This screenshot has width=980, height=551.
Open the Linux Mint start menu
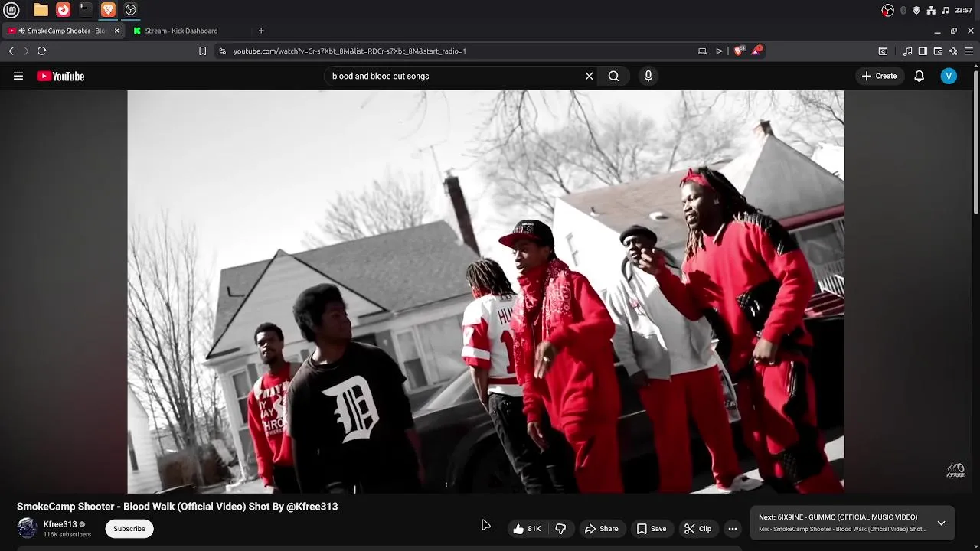[x=11, y=10]
